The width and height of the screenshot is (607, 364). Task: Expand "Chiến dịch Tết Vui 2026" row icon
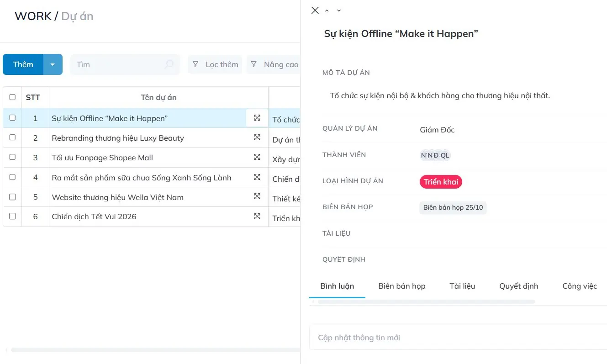pyautogui.click(x=257, y=216)
